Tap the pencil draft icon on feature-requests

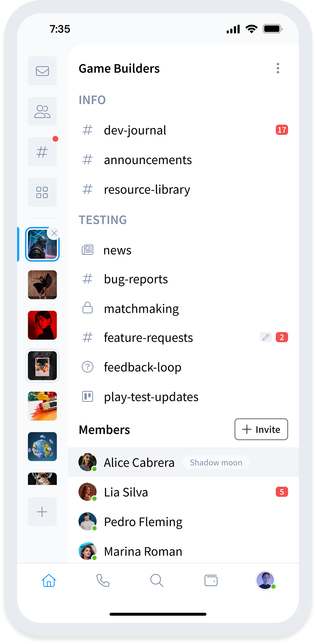pyautogui.click(x=266, y=337)
